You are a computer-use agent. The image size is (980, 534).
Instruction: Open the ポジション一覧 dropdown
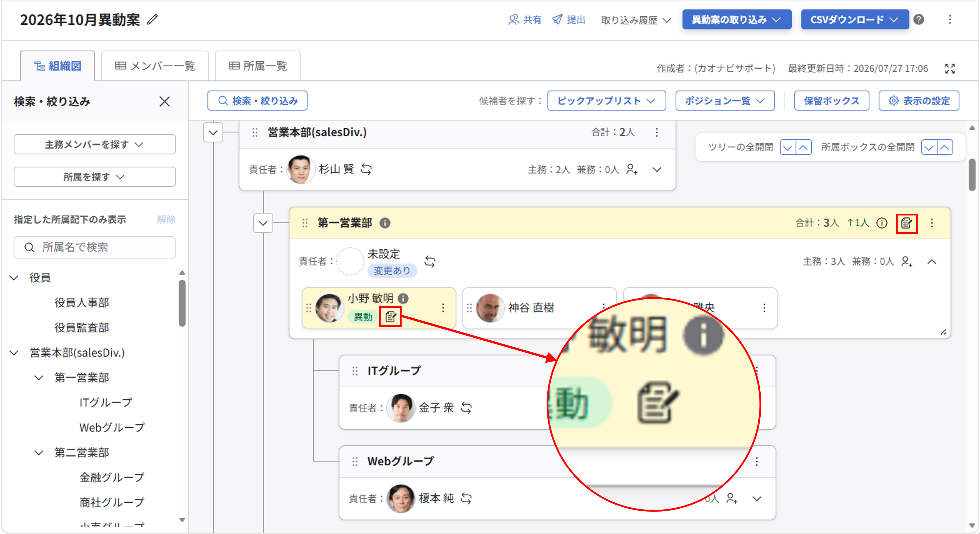[725, 101]
